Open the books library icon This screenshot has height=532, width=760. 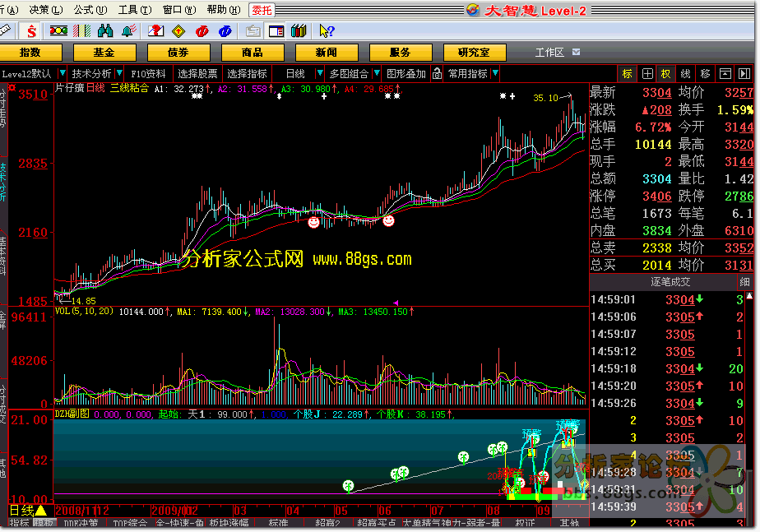[x=299, y=31]
